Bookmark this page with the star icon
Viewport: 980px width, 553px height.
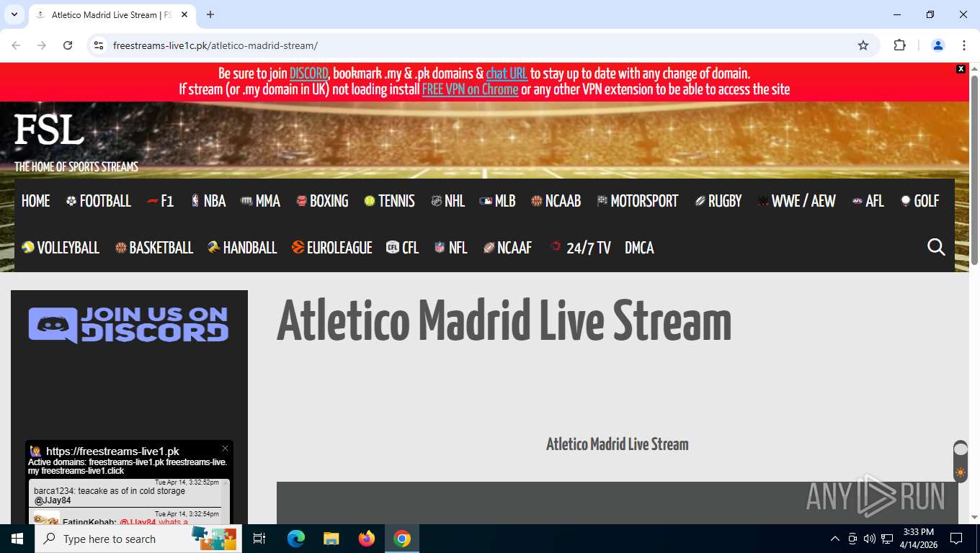pos(863,45)
